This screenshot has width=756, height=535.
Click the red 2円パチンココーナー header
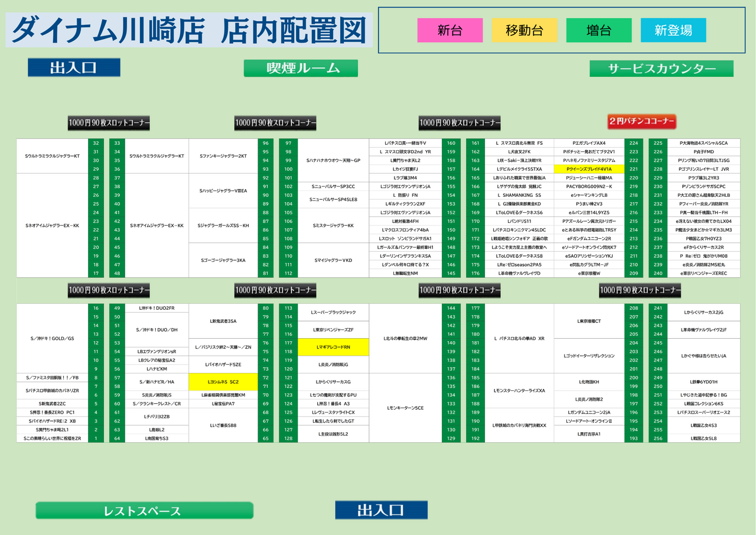pos(642,121)
